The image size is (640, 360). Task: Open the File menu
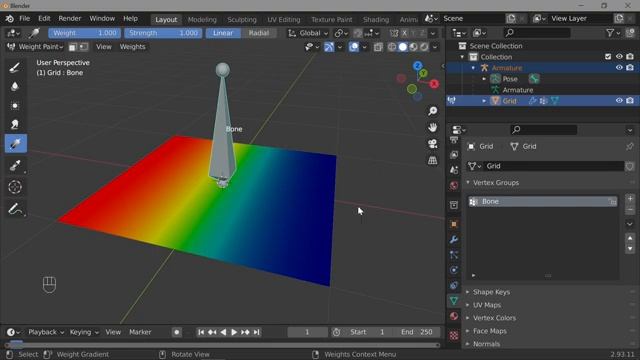click(24, 19)
